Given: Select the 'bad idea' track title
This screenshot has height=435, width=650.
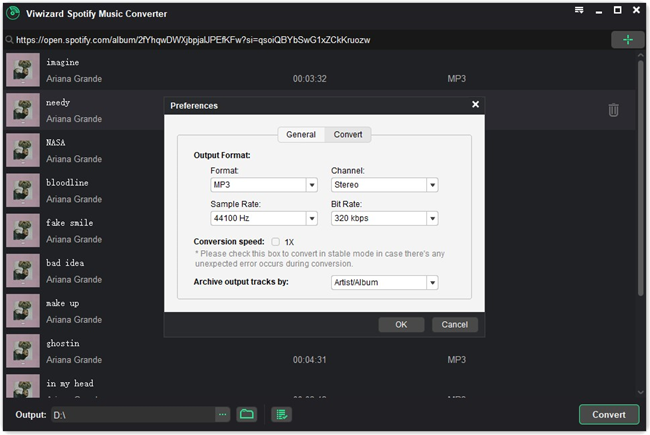Looking at the screenshot, I should point(65,263).
